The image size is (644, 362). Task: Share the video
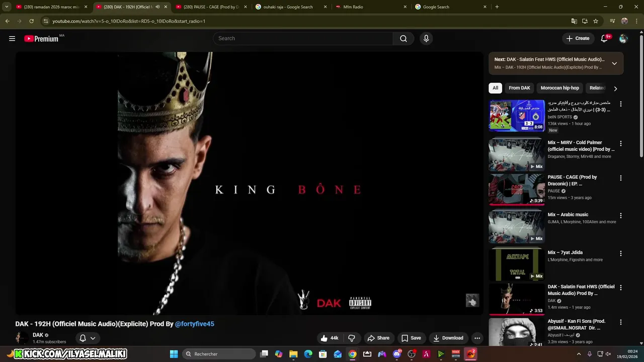click(x=378, y=338)
